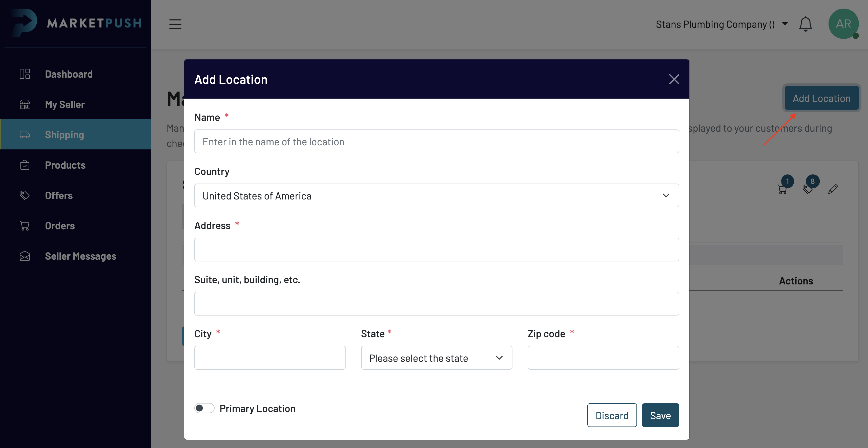Focus the Zip code input field
This screenshot has width=868, height=448.
603,358
